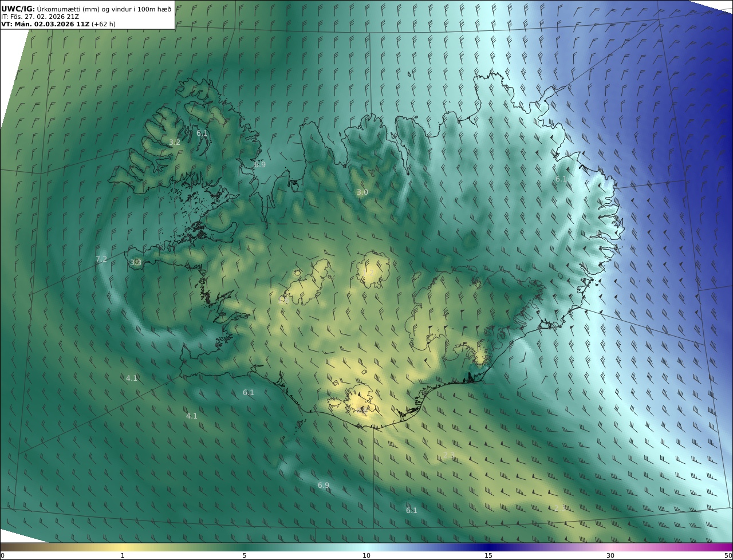Image resolution: width=733 pixels, height=560 pixels.
Task: Click colorbar tick label 5
Action: tap(245, 555)
